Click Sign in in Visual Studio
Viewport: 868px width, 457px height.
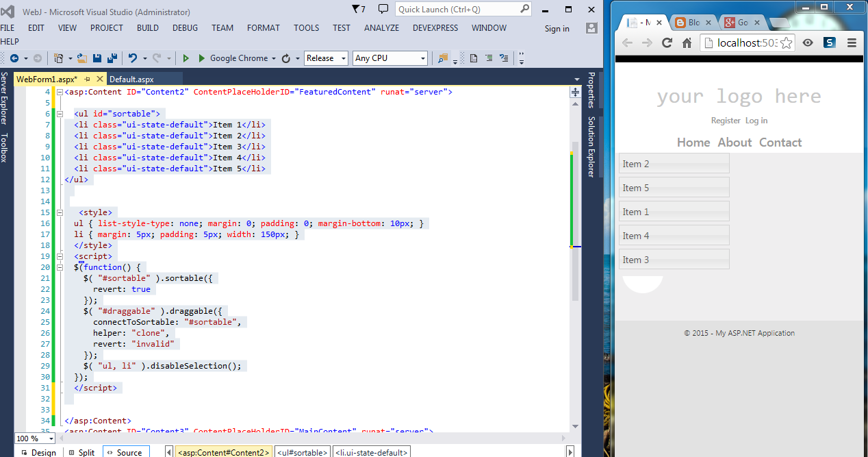557,29
